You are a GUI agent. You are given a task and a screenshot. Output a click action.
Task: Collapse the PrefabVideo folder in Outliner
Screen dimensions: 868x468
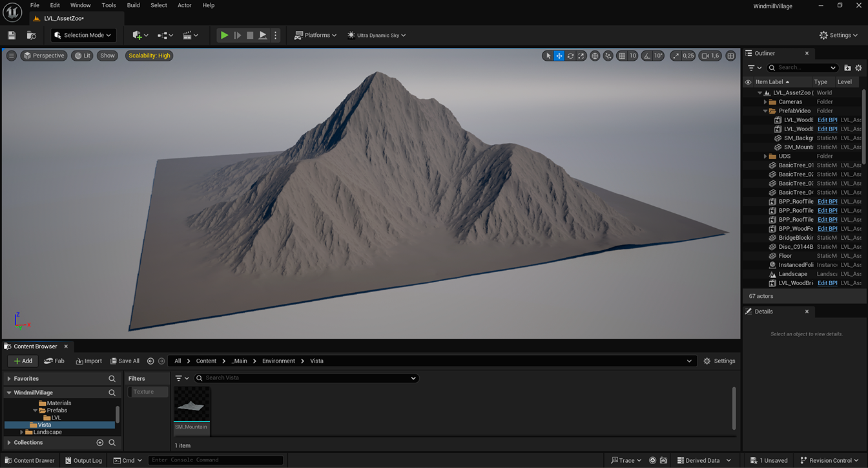pyautogui.click(x=764, y=111)
